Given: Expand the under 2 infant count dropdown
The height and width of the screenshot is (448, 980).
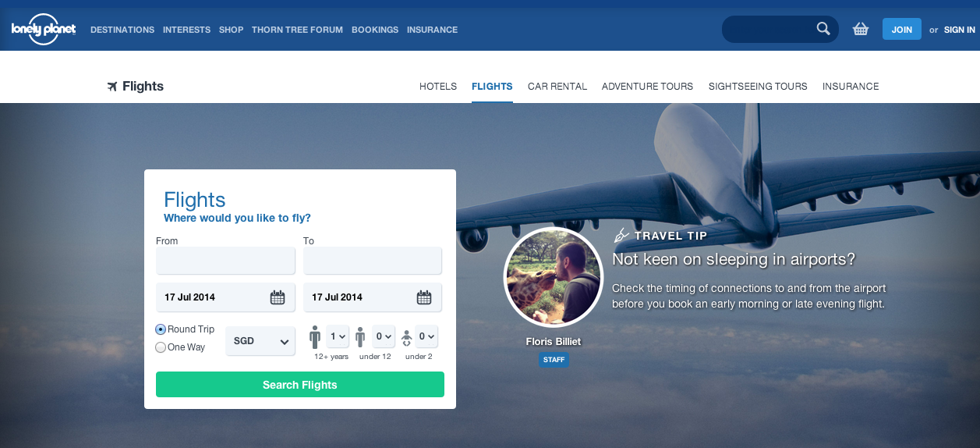Looking at the screenshot, I should pyautogui.click(x=426, y=337).
